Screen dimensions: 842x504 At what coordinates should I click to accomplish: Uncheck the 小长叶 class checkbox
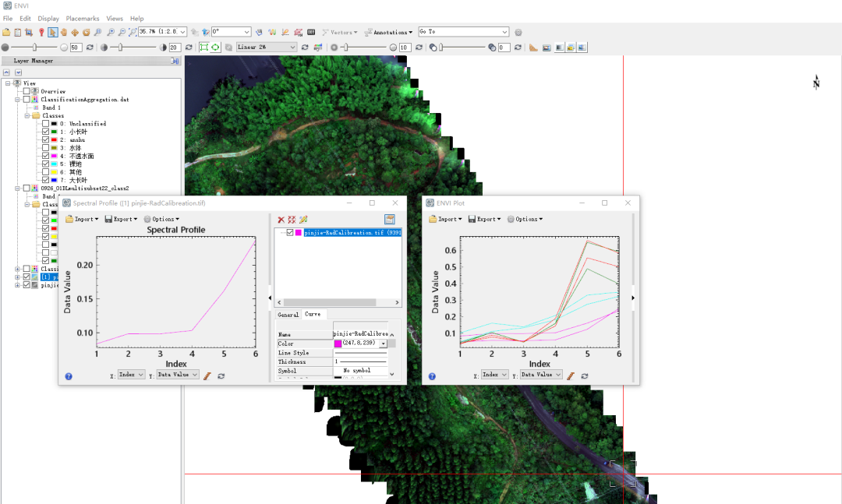point(45,132)
